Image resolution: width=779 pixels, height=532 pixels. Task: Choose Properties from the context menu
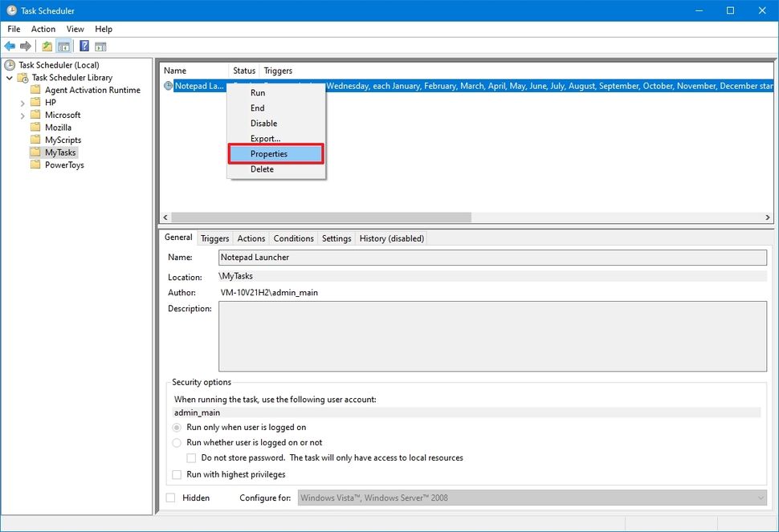click(x=268, y=153)
